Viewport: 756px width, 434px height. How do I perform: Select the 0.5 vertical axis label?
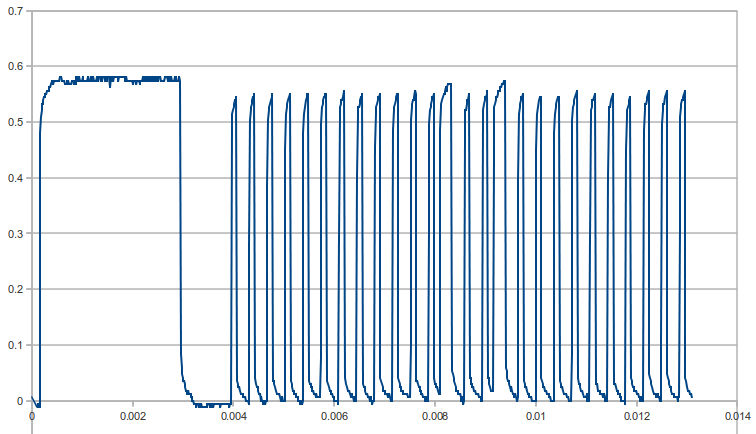click(14, 123)
